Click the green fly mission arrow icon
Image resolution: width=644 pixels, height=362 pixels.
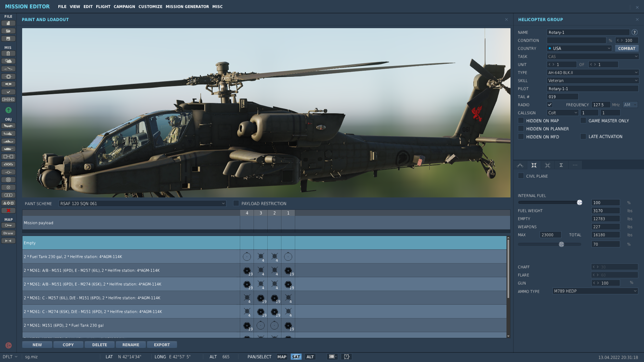point(8,110)
